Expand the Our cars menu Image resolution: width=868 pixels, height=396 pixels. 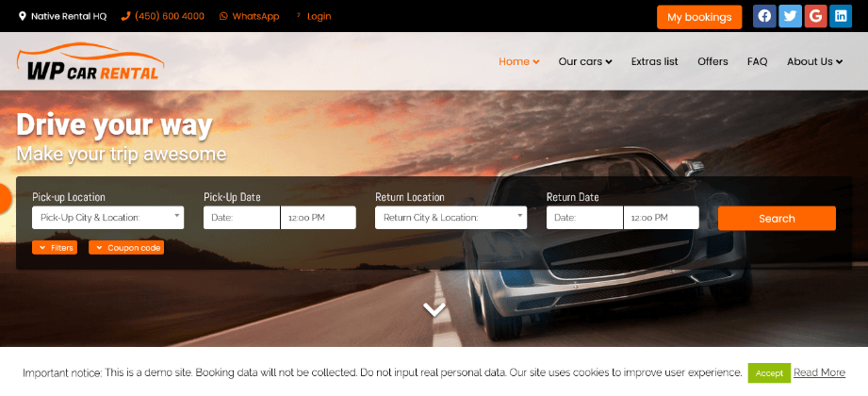coord(585,61)
